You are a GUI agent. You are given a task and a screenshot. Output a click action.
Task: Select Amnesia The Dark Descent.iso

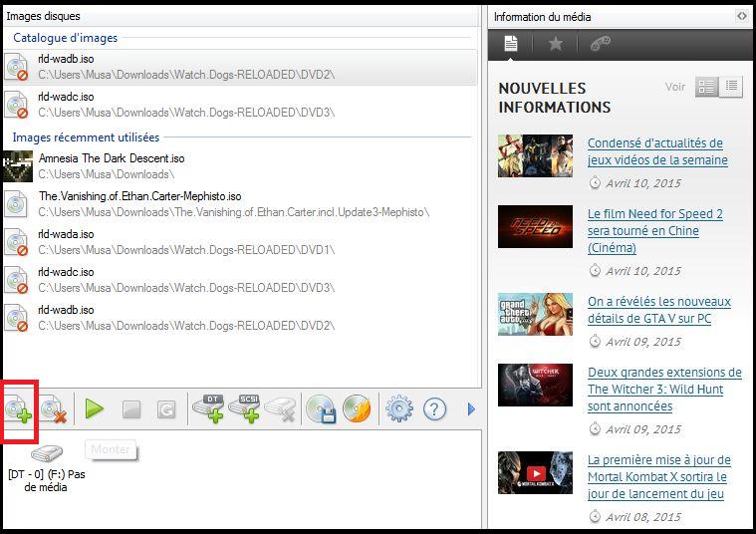pyautogui.click(x=241, y=166)
